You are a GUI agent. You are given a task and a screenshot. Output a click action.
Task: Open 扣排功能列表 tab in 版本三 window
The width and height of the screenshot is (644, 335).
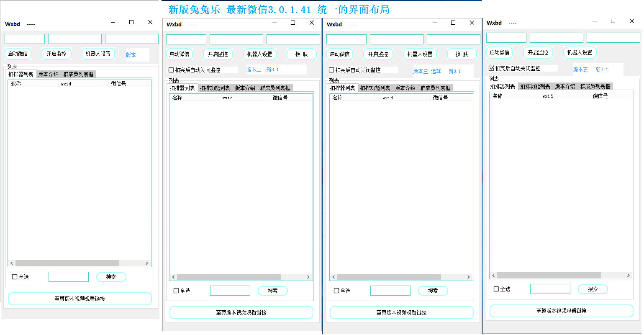click(x=375, y=88)
